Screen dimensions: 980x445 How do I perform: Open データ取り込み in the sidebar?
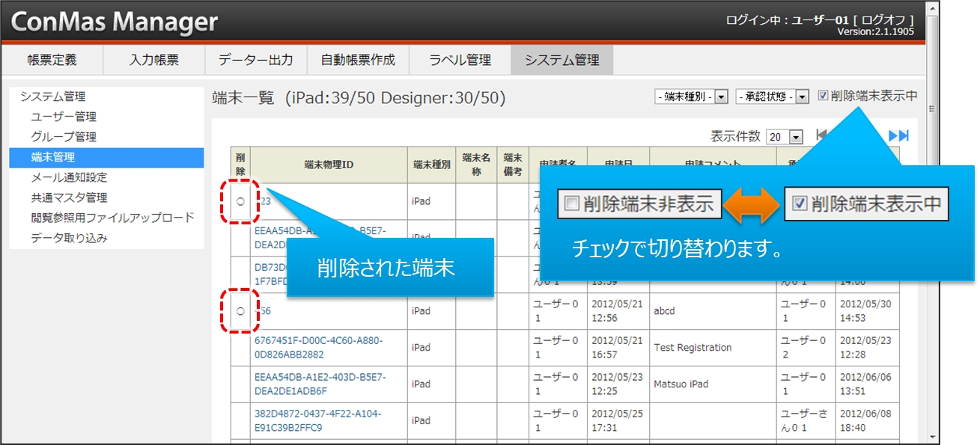(69, 238)
